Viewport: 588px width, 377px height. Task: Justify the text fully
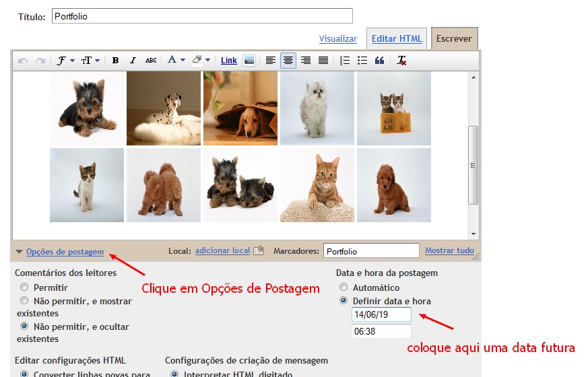point(323,61)
